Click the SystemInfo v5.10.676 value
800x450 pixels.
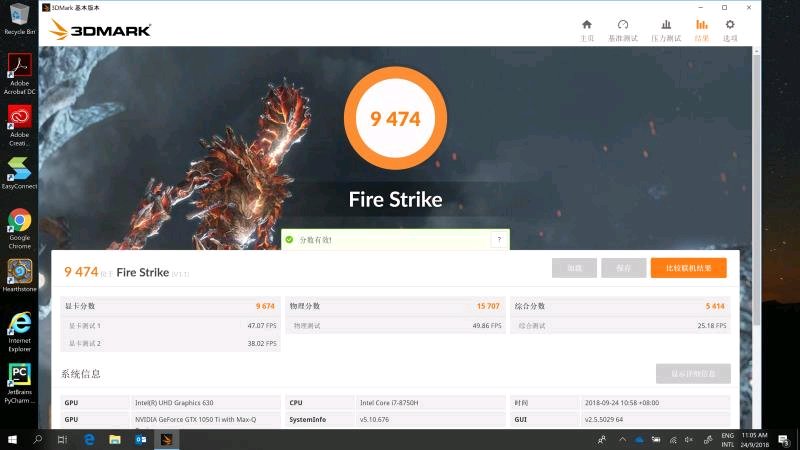(x=374, y=419)
